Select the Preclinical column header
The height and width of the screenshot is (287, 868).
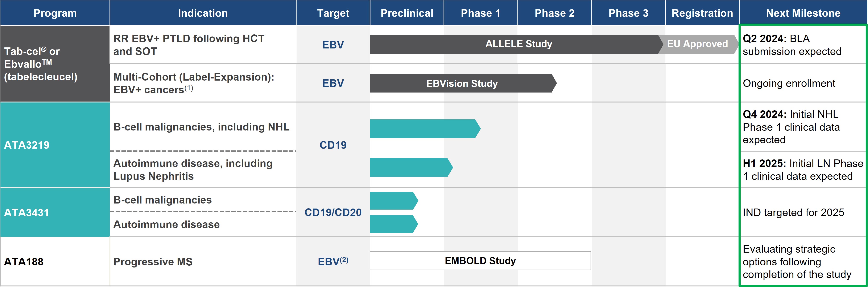(x=407, y=13)
